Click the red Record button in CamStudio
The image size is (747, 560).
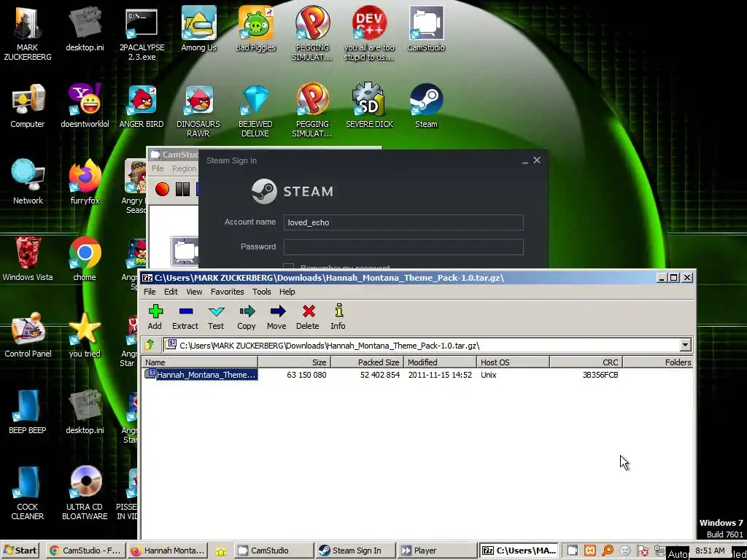coord(162,189)
